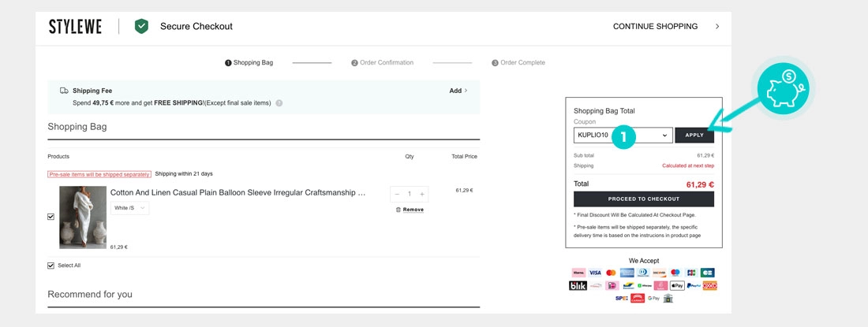This screenshot has height=327, width=868.
Task: Click the shipping fee help question icon
Action: pos(279,103)
